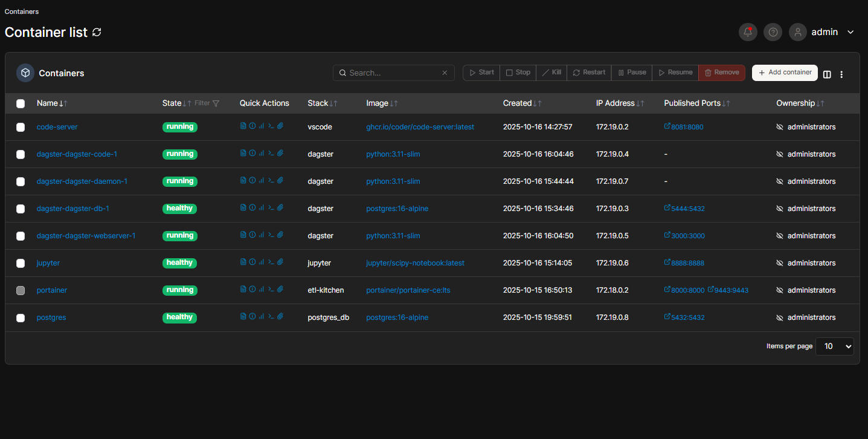This screenshot has width=868, height=439.
Task: Tick the checkbox for jupyter container
Action: point(21,263)
